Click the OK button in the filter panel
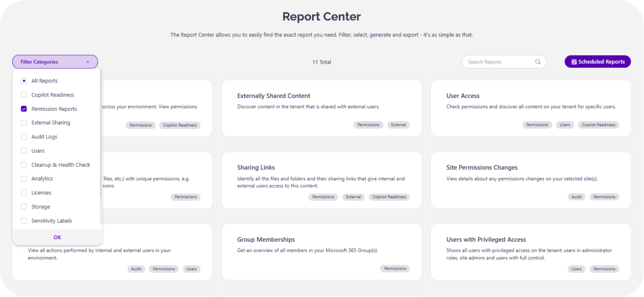644x297 pixels. point(57,237)
